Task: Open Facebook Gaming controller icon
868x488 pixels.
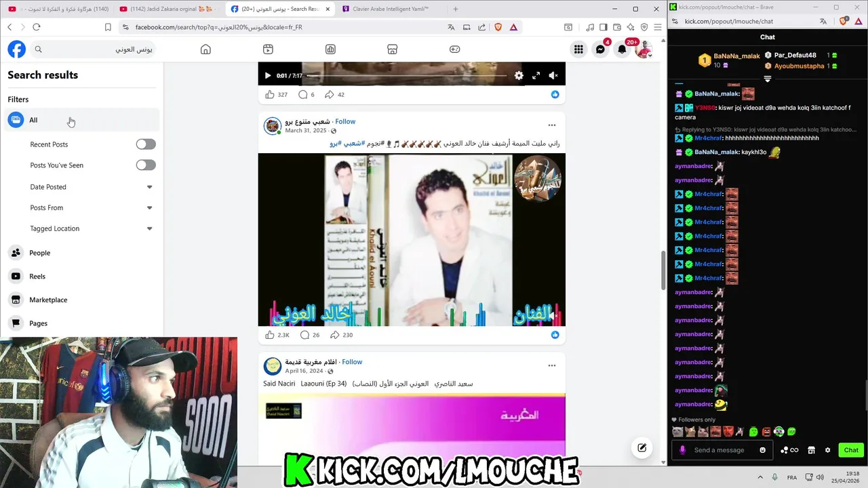Action: [x=454, y=49]
